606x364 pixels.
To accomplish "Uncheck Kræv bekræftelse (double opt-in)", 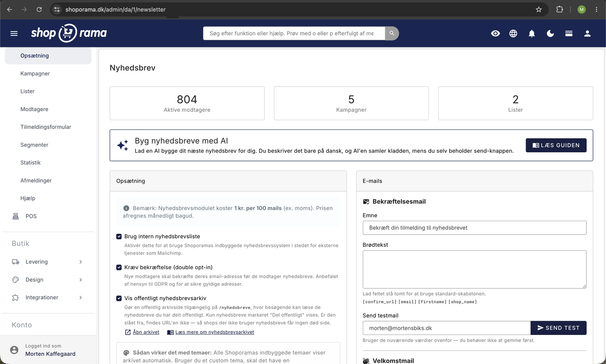I will [119, 267].
